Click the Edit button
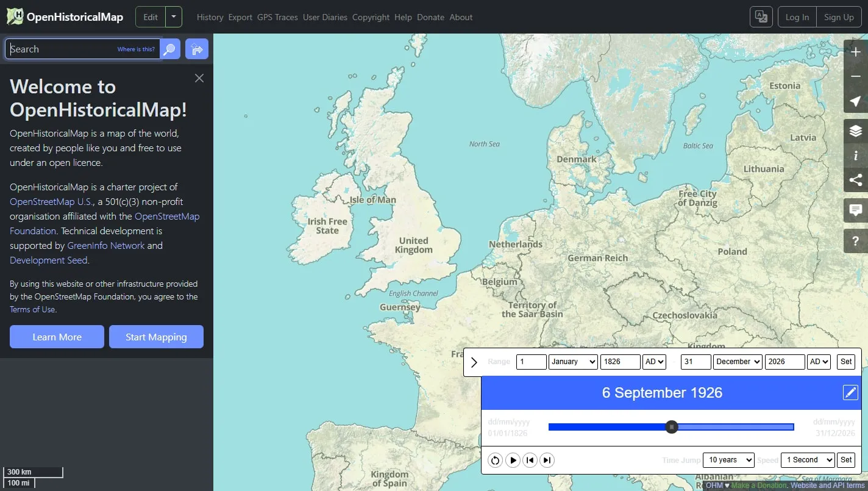This screenshot has height=491, width=868. [151, 17]
